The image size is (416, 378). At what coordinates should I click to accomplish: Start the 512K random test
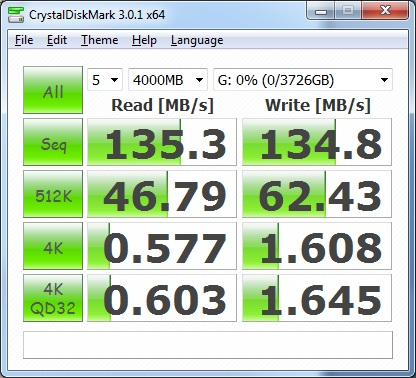[53, 194]
